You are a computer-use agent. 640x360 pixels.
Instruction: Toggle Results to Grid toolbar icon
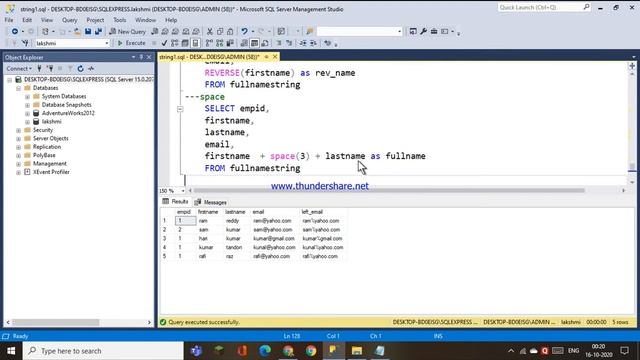(x=254, y=43)
